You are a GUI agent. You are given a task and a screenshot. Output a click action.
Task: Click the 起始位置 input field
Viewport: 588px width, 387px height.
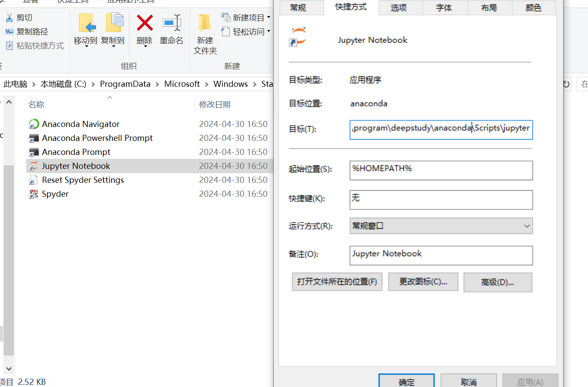click(x=441, y=170)
